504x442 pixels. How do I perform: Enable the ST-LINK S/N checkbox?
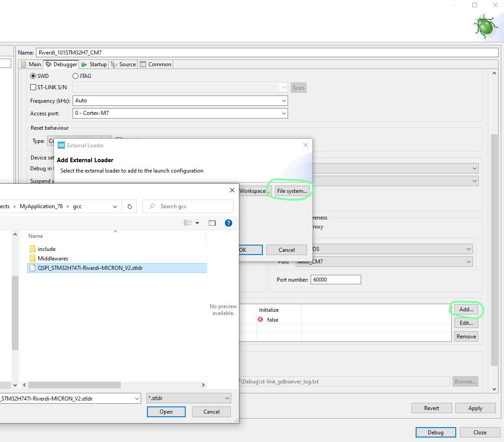click(x=33, y=87)
